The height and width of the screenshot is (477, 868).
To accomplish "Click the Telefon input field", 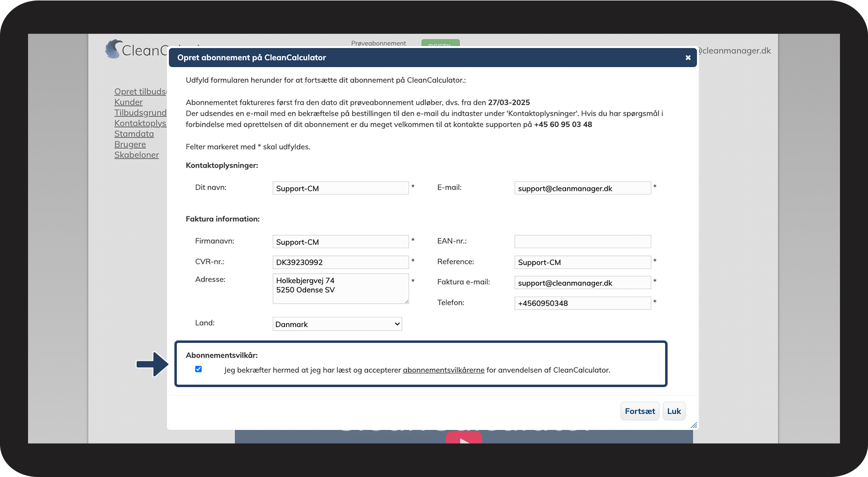I will (583, 303).
